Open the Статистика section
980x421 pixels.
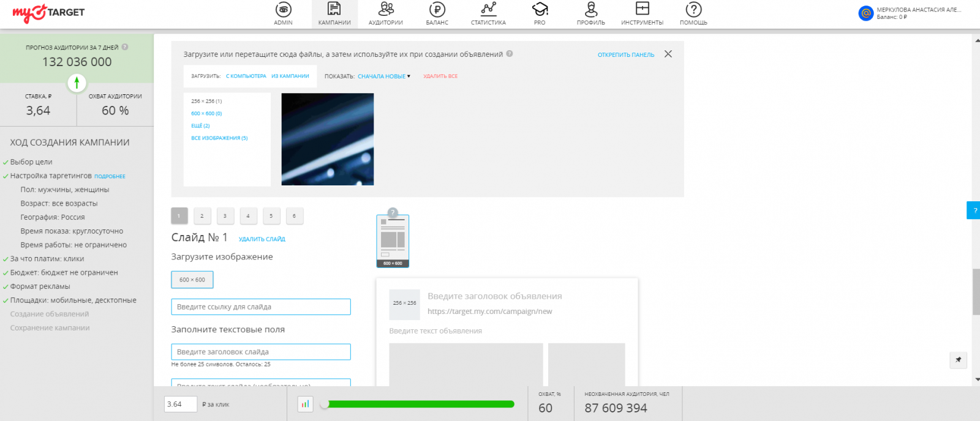[488, 14]
